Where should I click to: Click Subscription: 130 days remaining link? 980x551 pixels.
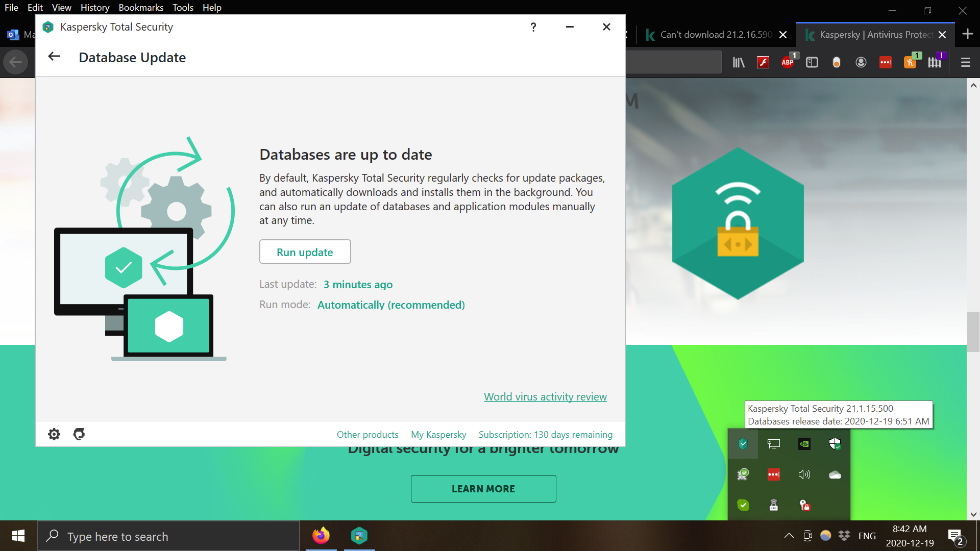point(545,435)
